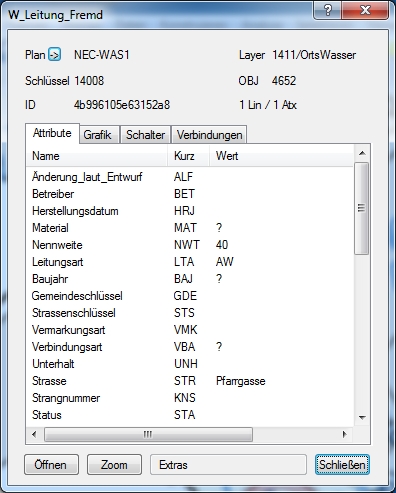The image size is (396, 493).
Task: Click the KNS short code
Action: click(x=185, y=398)
